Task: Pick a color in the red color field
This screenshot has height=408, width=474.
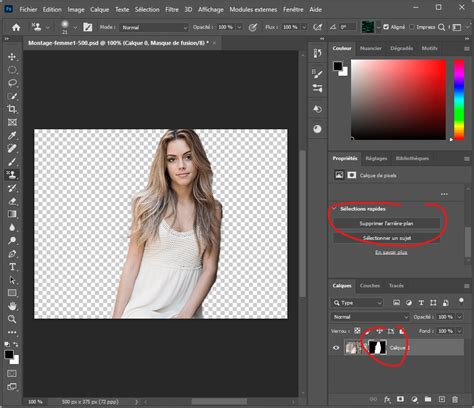Action: click(x=398, y=100)
